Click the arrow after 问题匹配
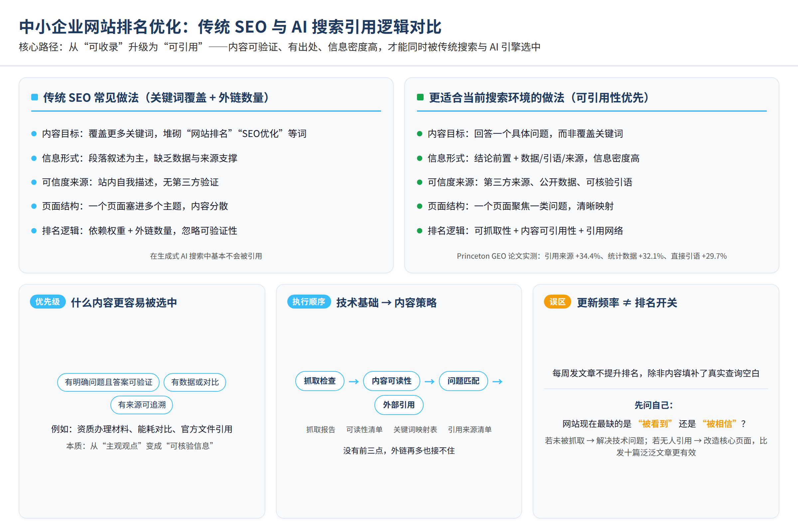Viewport: 798px width, 532px height. tap(497, 382)
